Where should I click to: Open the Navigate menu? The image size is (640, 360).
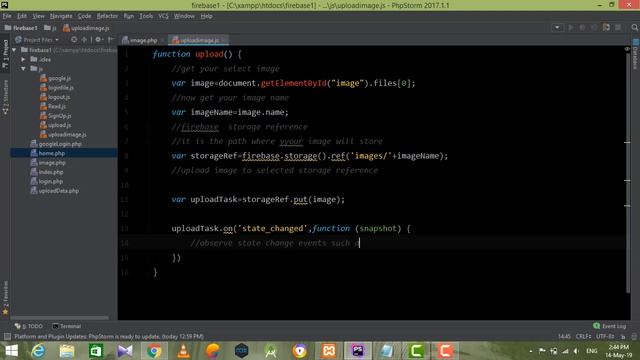click(61, 16)
